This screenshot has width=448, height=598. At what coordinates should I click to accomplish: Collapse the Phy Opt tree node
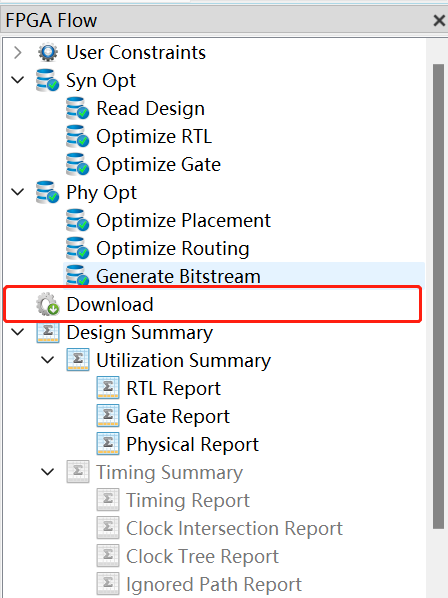point(18,192)
